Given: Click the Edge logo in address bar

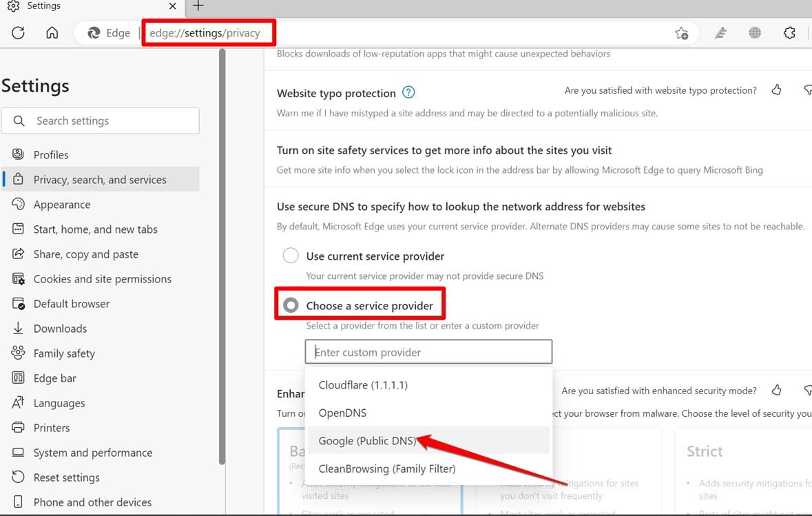Looking at the screenshot, I should click(x=94, y=32).
